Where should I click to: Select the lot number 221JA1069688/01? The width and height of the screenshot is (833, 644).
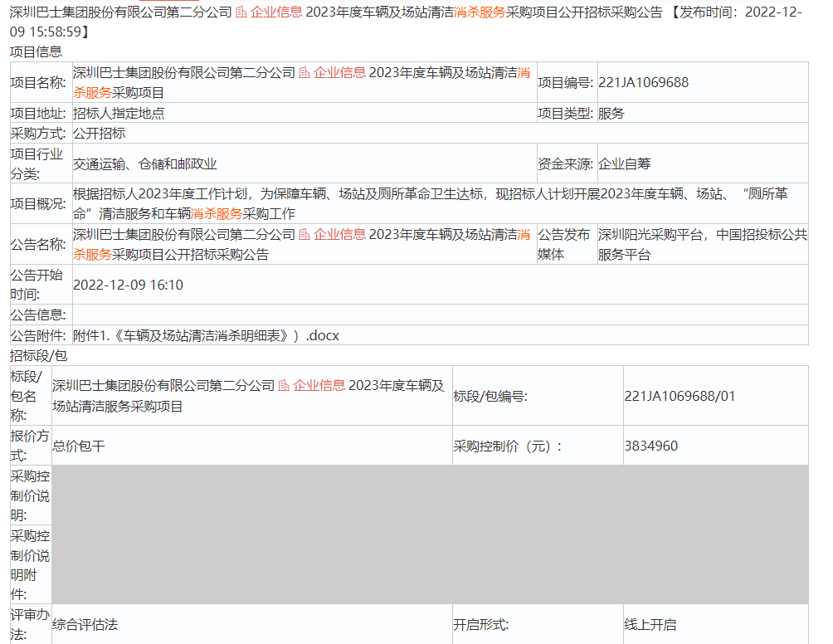pos(680,396)
